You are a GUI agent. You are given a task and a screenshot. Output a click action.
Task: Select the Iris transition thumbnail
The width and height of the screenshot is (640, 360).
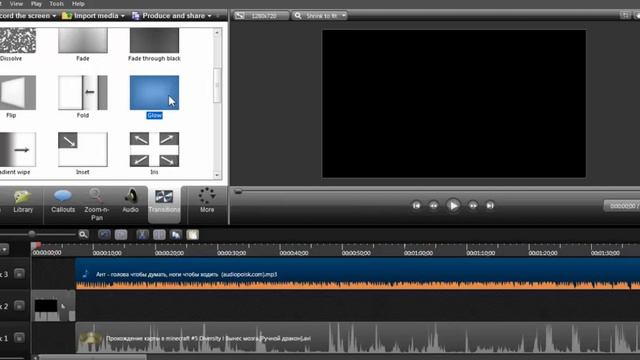click(x=154, y=149)
